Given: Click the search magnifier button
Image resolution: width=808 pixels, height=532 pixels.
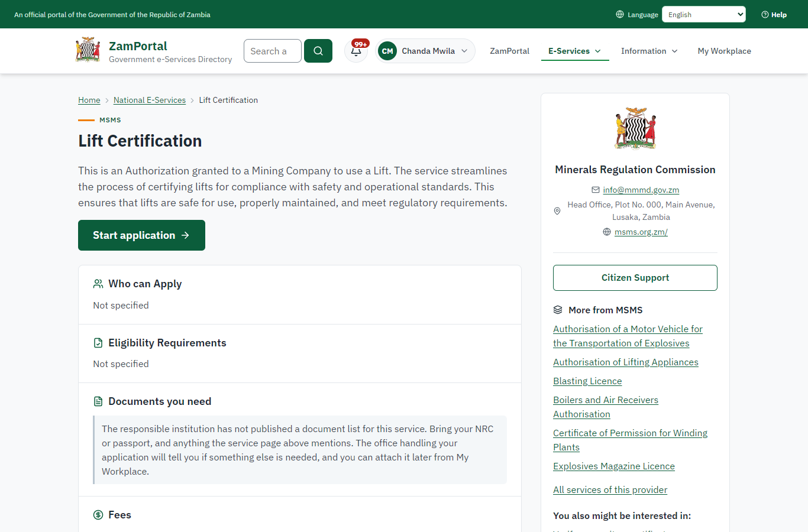Looking at the screenshot, I should point(318,51).
